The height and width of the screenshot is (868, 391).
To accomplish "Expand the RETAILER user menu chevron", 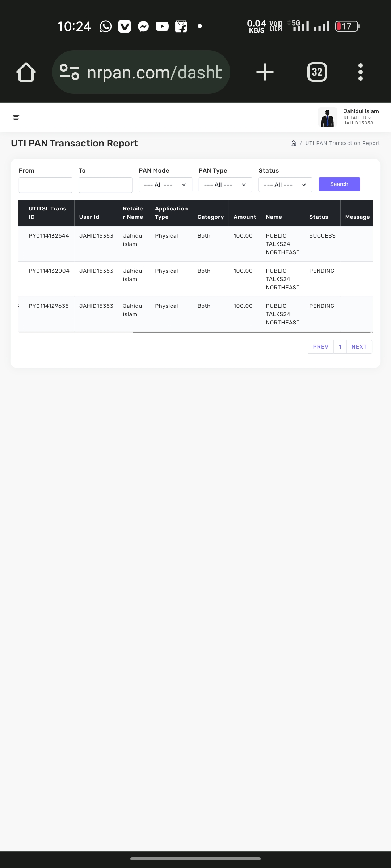I will pyautogui.click(x=370, y=118).
